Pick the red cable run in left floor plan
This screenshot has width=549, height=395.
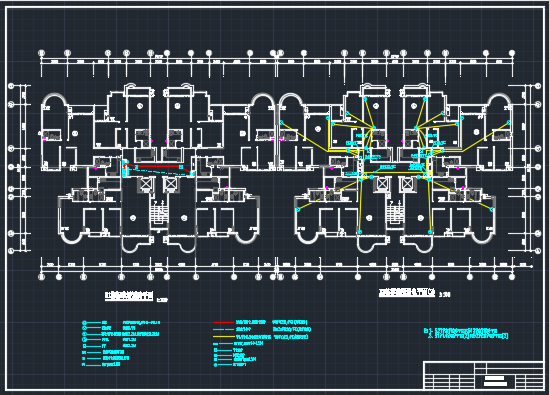coord(158,167)
